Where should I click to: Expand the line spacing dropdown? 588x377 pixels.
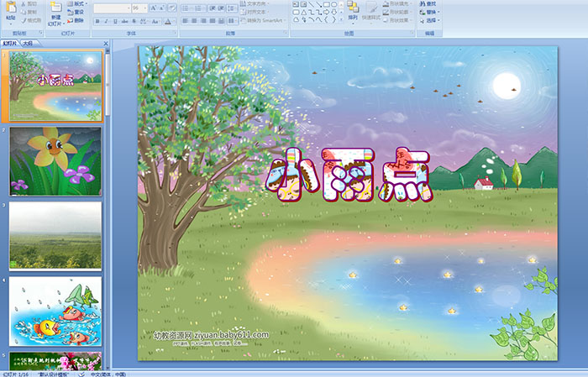233,8
